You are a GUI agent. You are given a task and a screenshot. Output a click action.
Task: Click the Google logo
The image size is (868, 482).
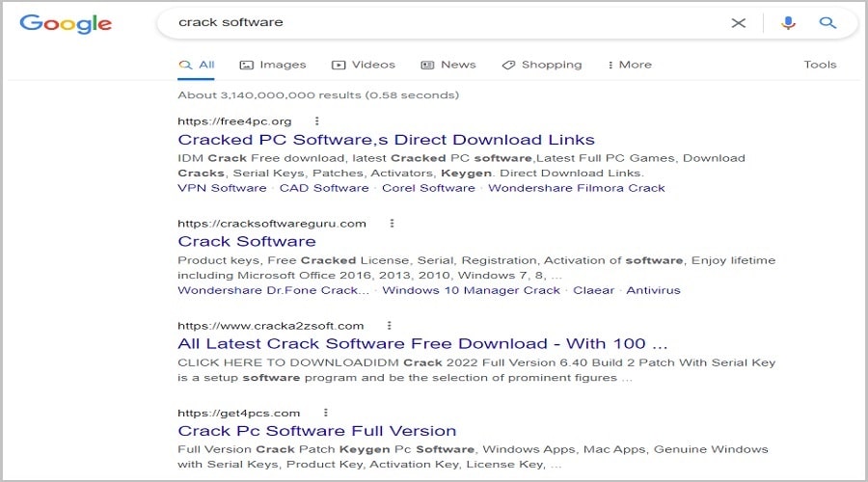68,23
